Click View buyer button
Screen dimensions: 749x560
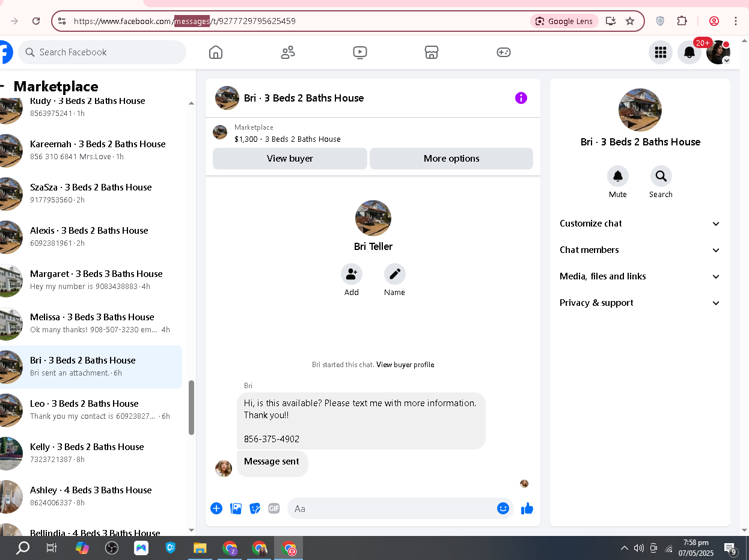point(290,159)
